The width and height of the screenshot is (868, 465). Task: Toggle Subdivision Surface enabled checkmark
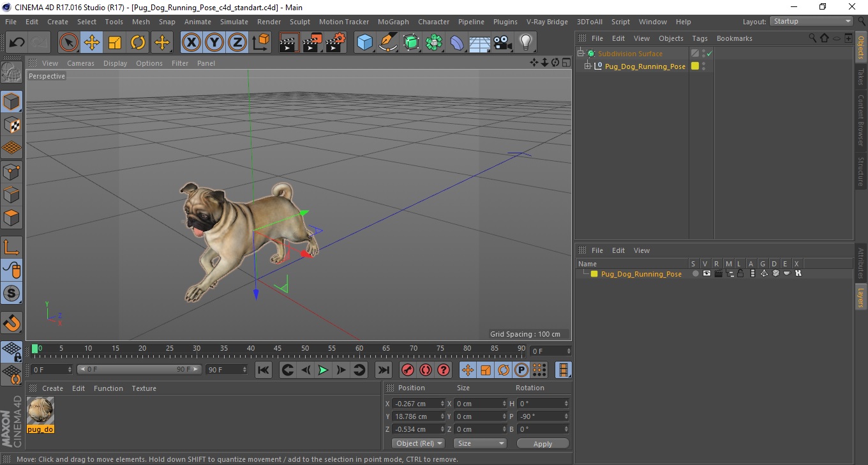[x=709, y=54]
